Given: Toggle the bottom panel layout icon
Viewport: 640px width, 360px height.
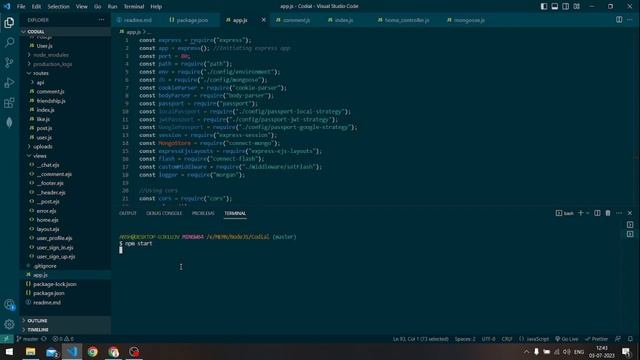Looking at the screenshot, I should [555, 6].
